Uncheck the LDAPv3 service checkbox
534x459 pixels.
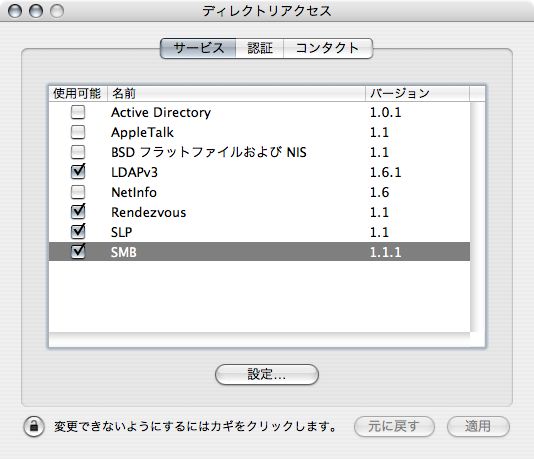(x=78, y=171)
